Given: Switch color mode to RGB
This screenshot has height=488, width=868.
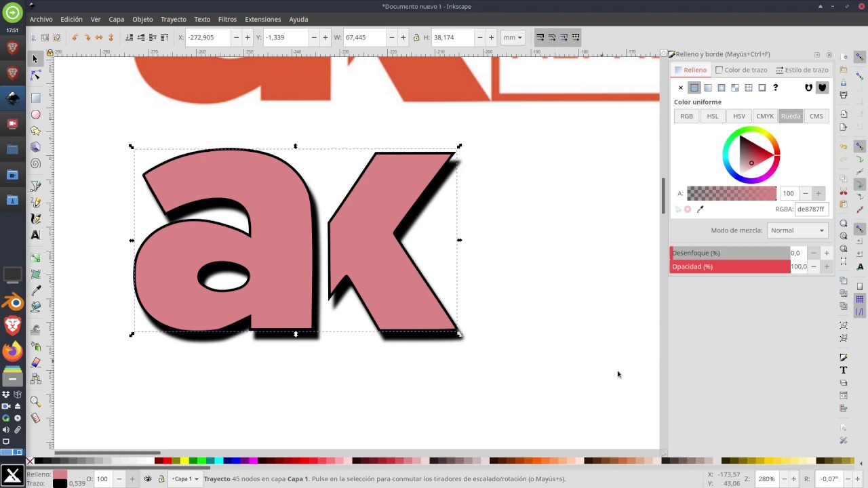Looking at the screenshot, I should coord(687,116).
